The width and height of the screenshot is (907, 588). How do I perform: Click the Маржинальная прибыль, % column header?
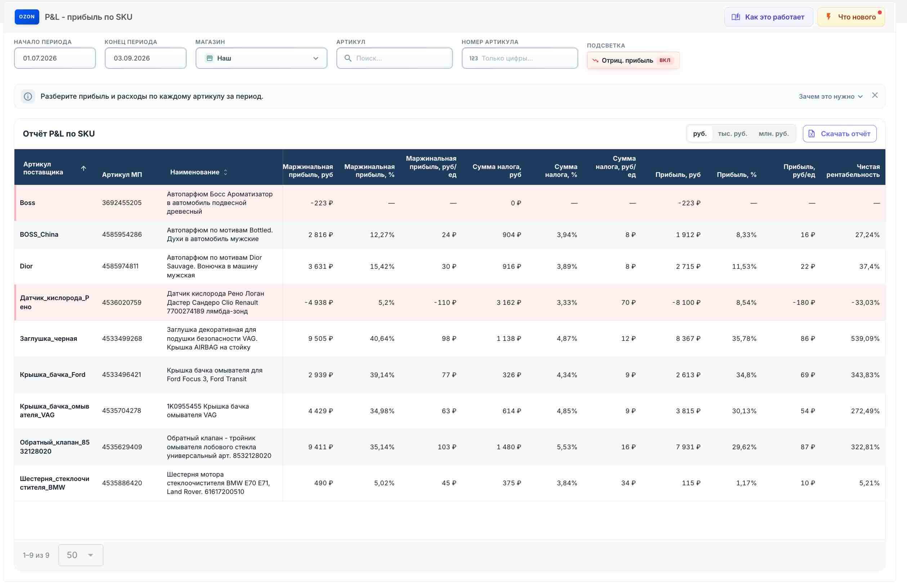369,171
